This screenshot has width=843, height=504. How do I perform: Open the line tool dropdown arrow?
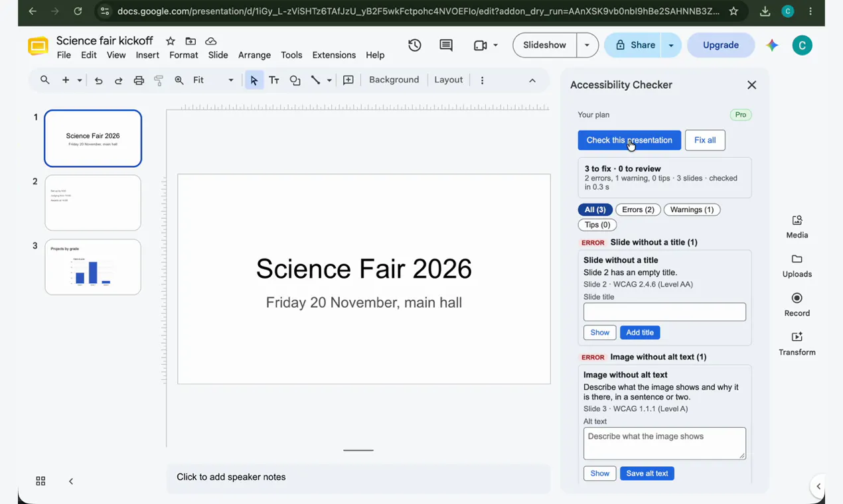point(329,80)
